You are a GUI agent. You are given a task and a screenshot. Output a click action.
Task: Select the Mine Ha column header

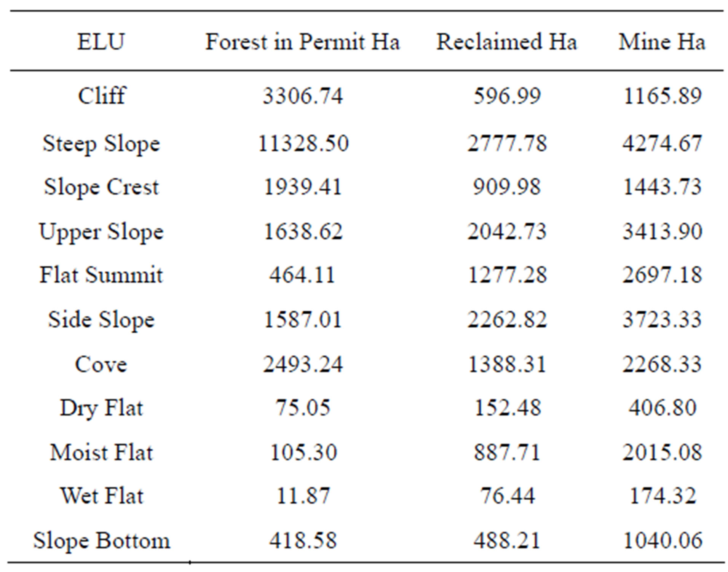(662, 41)
